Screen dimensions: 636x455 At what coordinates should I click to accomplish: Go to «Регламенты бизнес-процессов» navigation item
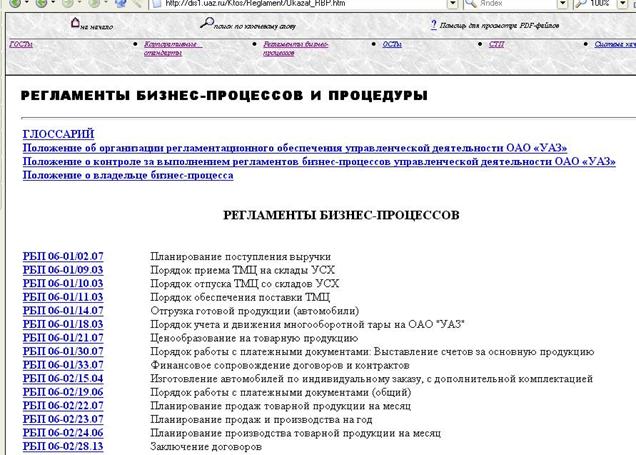tap(295, 48)
